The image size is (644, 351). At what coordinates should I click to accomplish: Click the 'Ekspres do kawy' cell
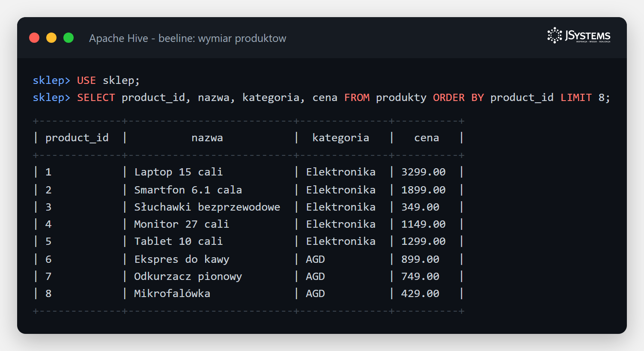tap(182, 259)
